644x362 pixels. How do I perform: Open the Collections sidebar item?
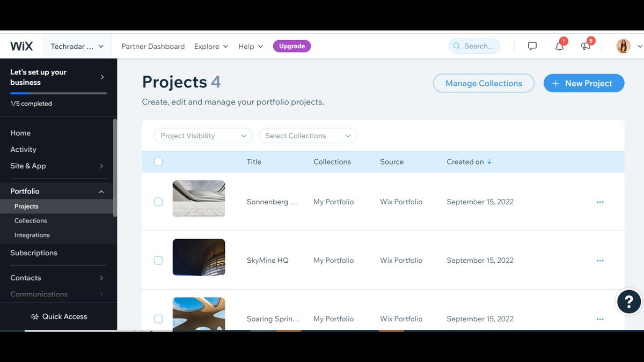[x=31, y=220]
